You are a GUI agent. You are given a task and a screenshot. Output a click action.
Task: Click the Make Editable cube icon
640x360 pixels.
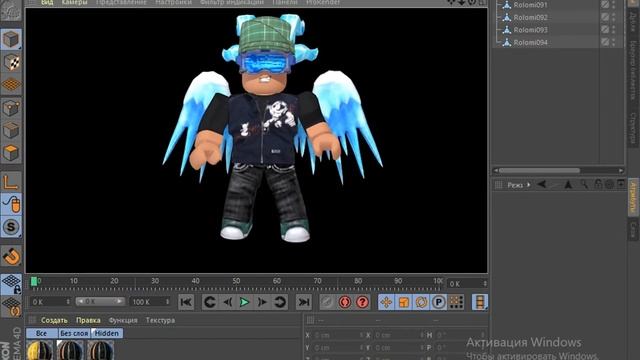(11, 40)
